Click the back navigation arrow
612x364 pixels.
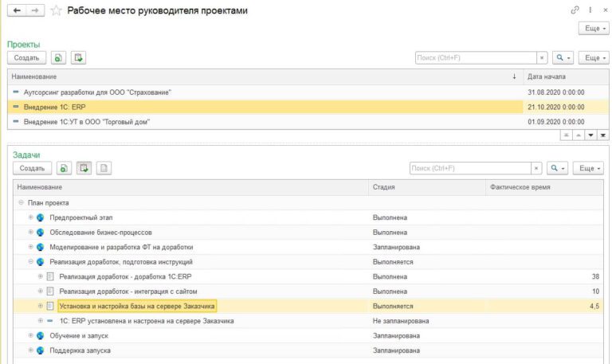18,10
